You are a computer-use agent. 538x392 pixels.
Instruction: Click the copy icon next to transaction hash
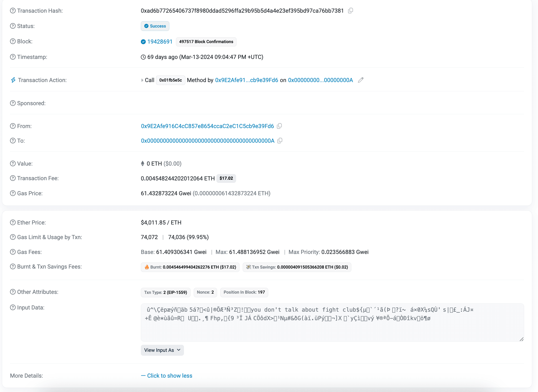click(x=351, y=11)
